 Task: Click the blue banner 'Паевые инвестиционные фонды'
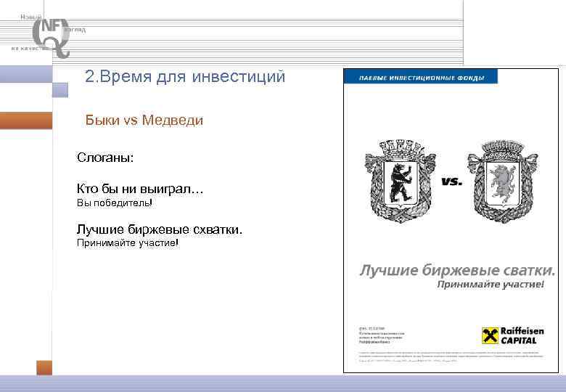(x=421, y=77)
